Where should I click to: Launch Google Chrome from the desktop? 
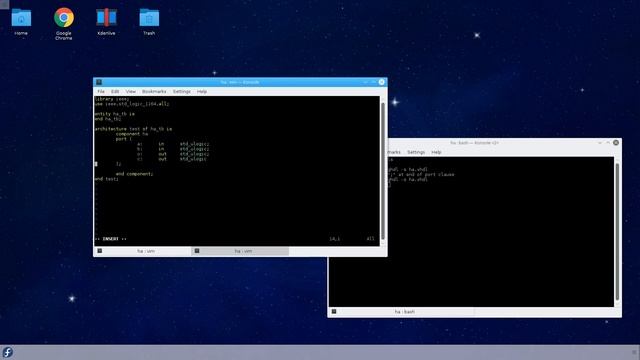(x=64, y=23)
